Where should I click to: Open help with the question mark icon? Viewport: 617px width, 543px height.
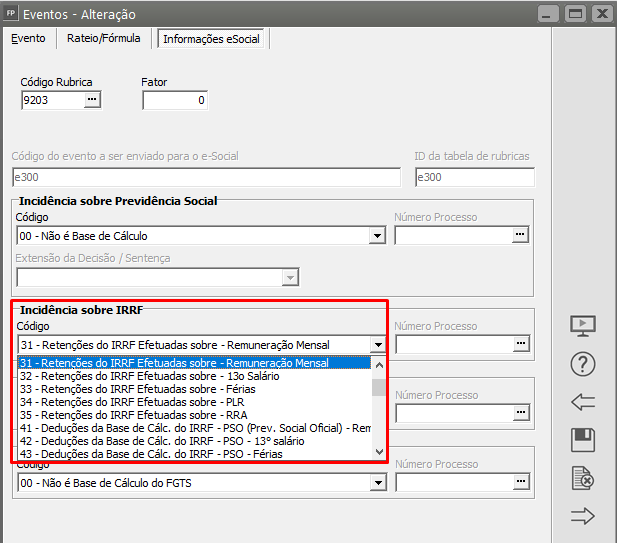[583, 364]
